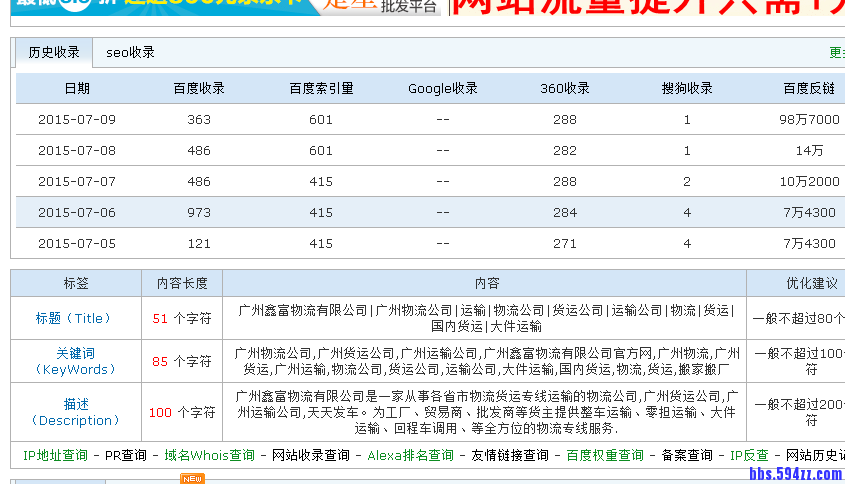Click the red banner advertisement at top
Viewport: 845px width, 484px height.
pos(647,7)
